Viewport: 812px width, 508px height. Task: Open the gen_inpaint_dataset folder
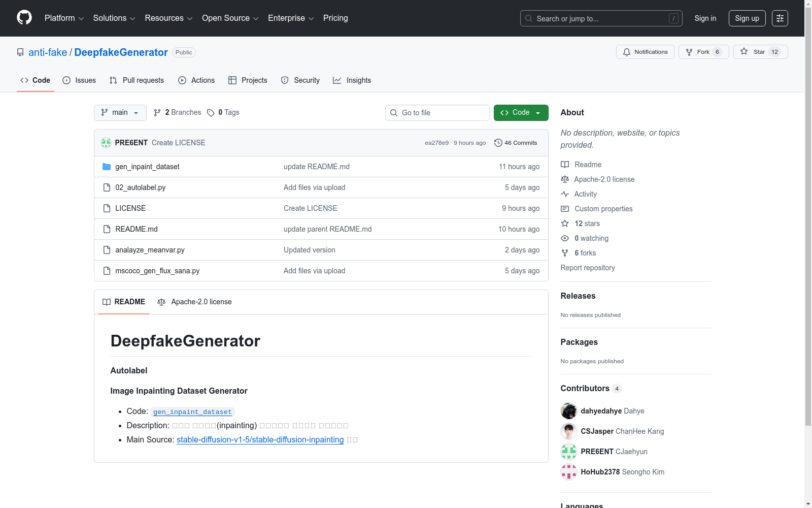[x=147, y=167]
